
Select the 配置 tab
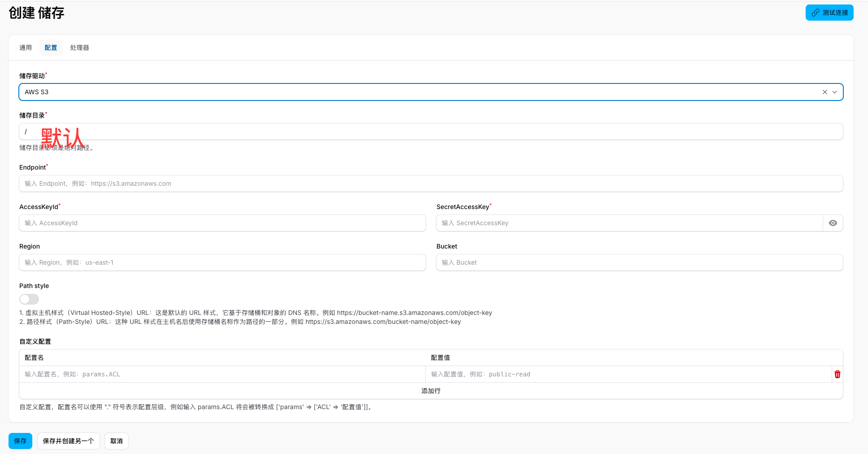pyautogui.click(x=51, y=47)
